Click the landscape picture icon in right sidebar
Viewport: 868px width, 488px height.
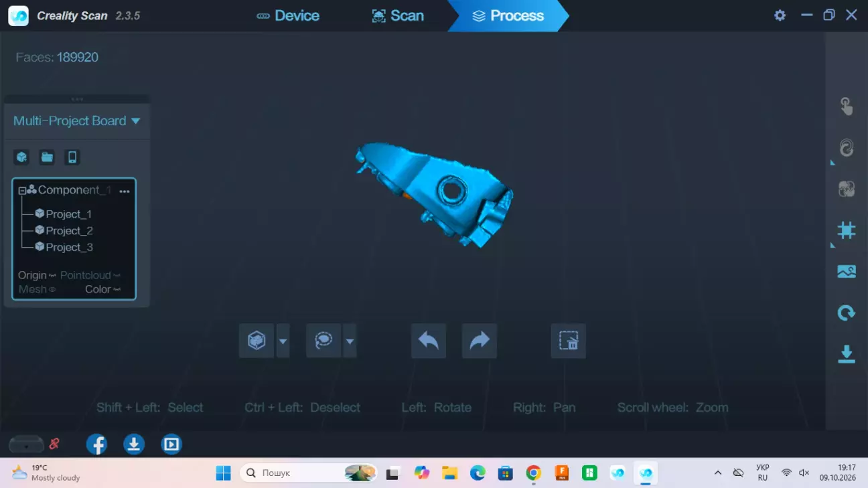(x=847, y=272)
